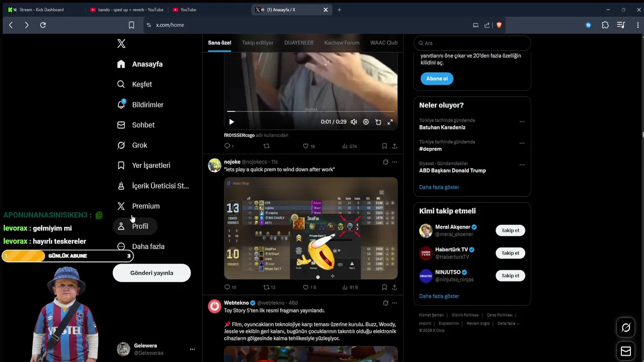Follow Meral Akşener with Takip et
This screenshot has height=362, width=644.
point(510,230)
